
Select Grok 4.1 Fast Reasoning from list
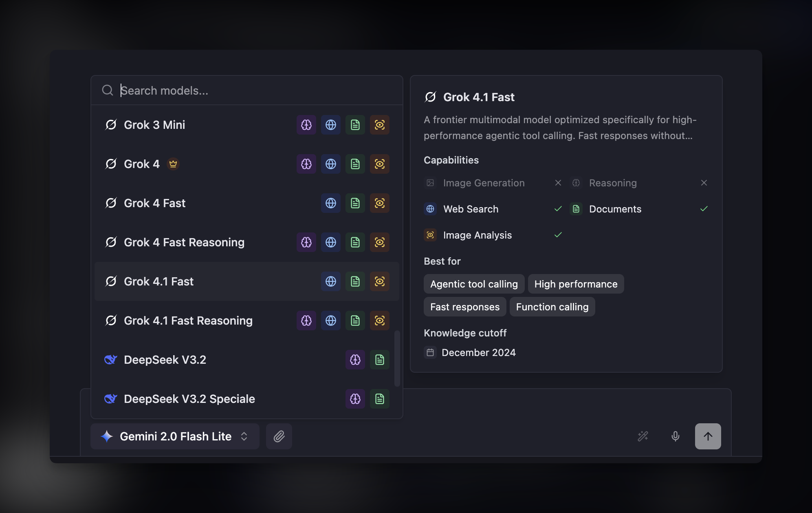(x=247, y=321)
